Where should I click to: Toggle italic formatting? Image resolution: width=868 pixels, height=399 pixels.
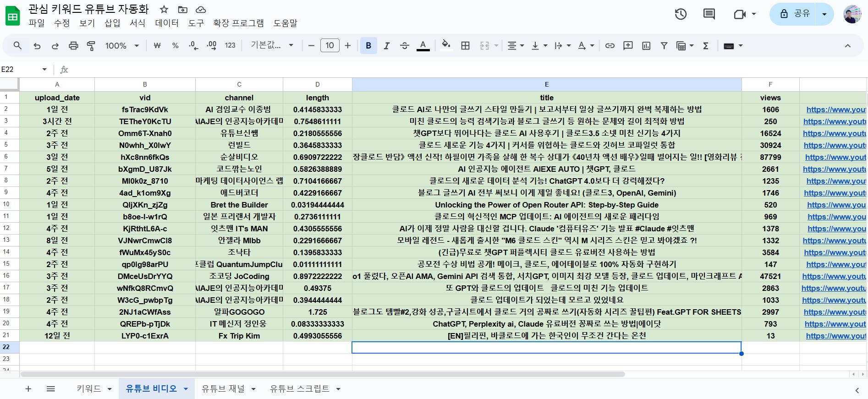coord(386,46)
